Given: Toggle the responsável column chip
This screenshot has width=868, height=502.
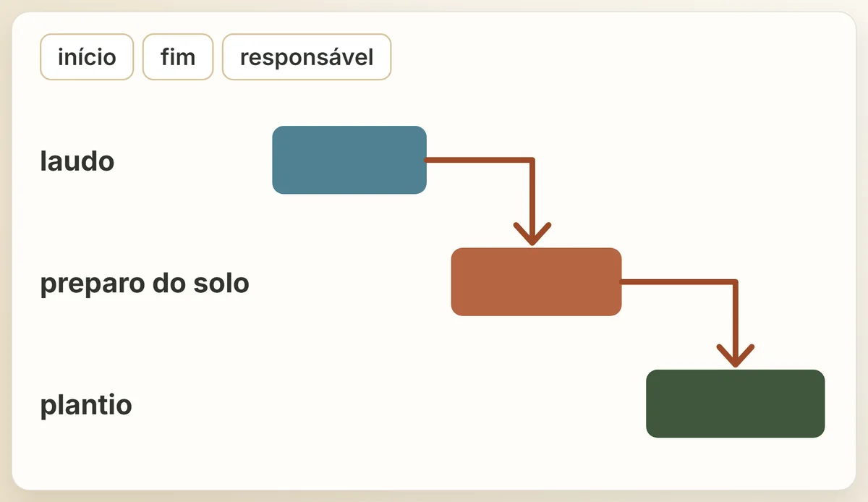Looking at the screenshot, I should (x=307, y=56).
